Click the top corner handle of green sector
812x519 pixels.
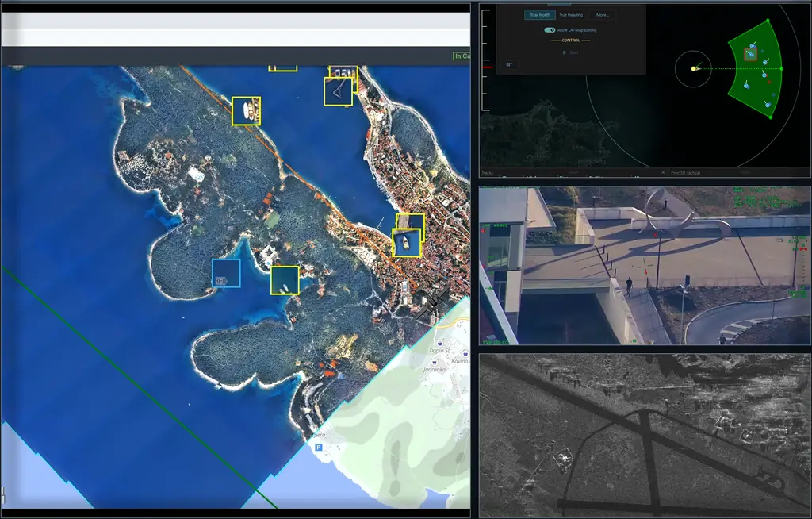pyautogui.click(x=768, y=21)
